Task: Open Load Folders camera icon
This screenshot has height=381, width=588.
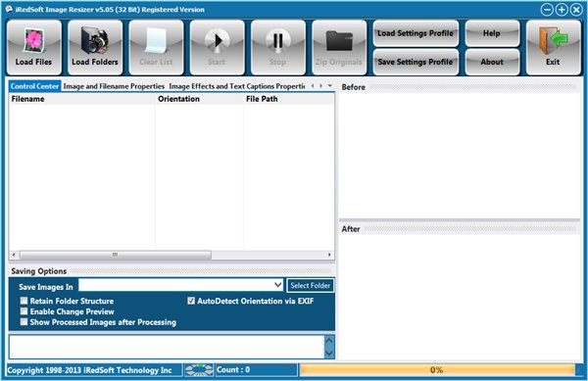Action: coord(95,41)
